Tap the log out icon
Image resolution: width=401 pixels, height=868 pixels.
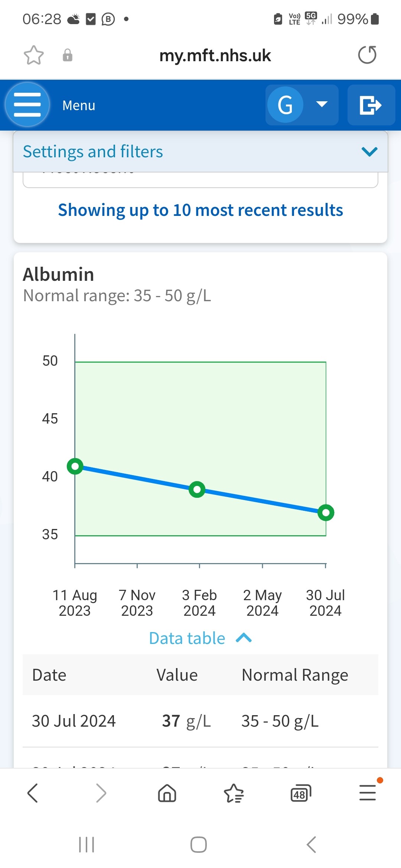tap(371, 105)
